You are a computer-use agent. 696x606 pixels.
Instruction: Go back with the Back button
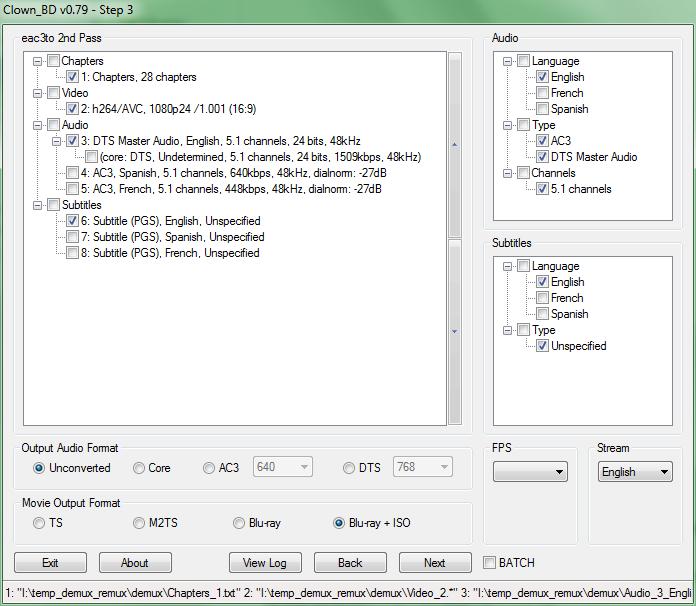click(x=350, y=563)
